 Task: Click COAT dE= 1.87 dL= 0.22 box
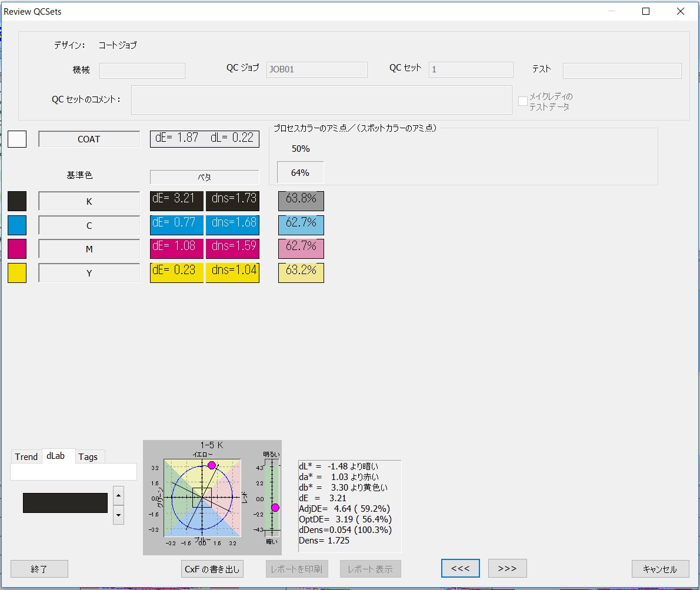(205, 138)
